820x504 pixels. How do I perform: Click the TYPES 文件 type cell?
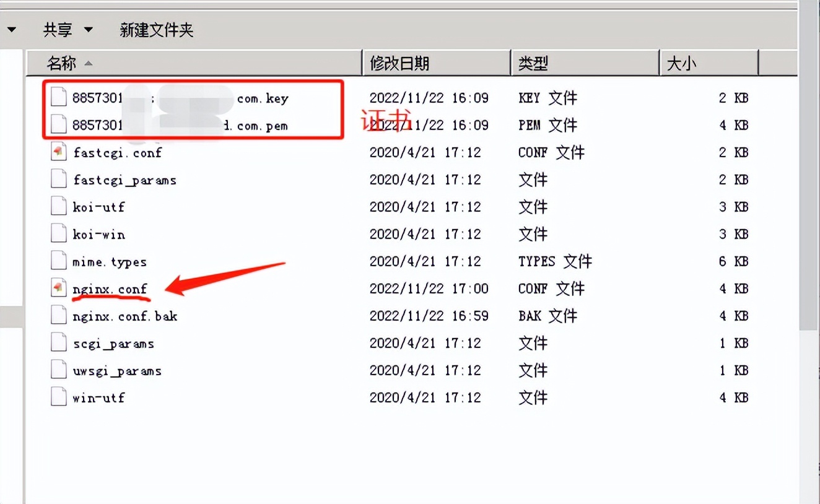coord(555,261)
